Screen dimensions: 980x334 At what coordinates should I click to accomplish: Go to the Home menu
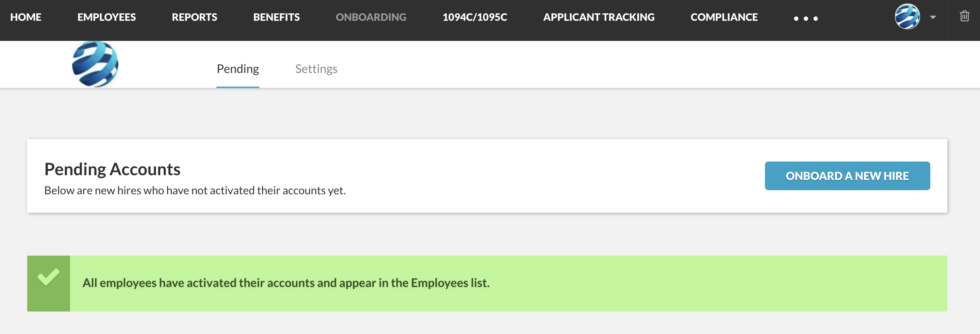click(26, 17)
